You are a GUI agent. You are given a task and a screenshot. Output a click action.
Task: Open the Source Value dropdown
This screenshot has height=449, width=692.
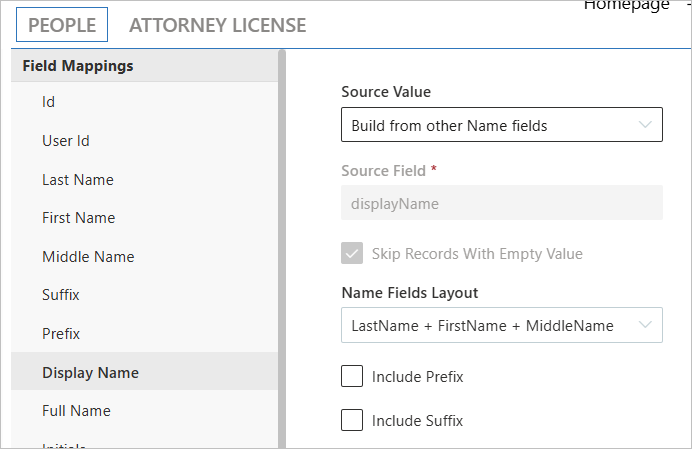[502, 125]
